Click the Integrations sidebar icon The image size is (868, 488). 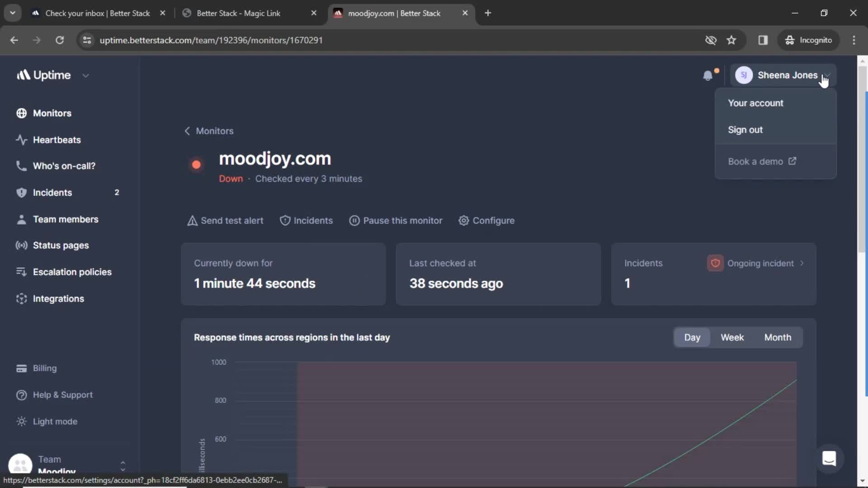pos(21,299)
